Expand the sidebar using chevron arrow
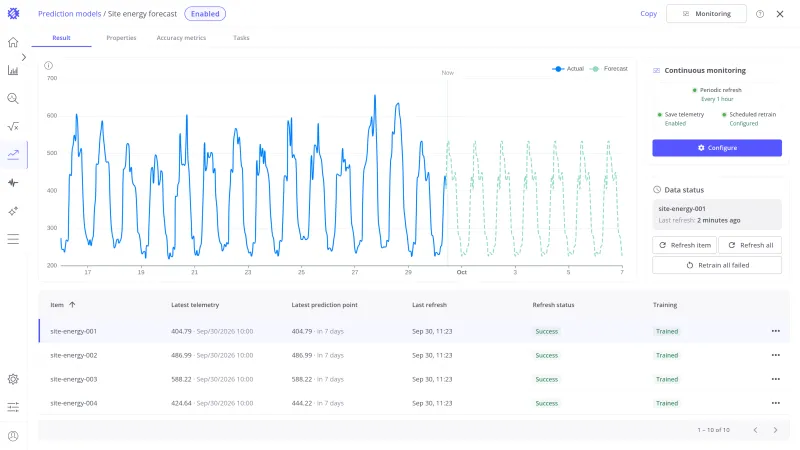The width and height of the screenshot is (800, 450). (24, 57)
